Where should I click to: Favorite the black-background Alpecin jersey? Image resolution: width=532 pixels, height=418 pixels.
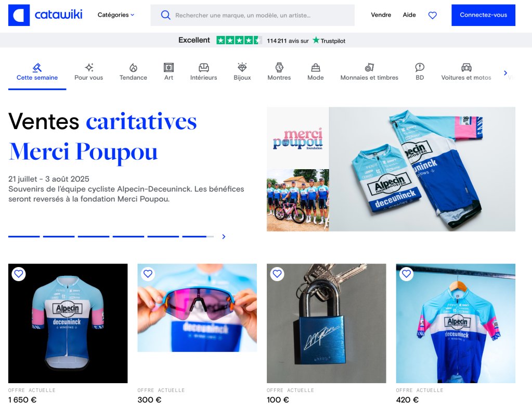[19, 274]
